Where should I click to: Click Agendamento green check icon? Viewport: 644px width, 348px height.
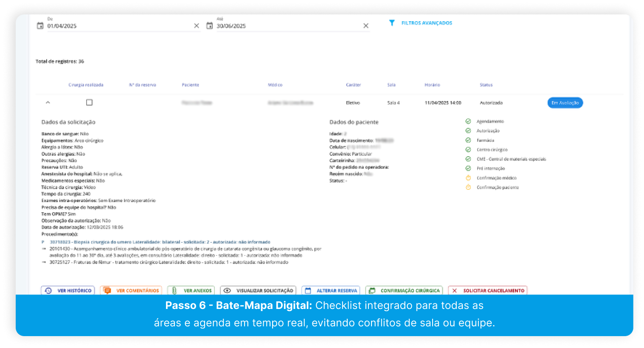(x=468, y=121)
